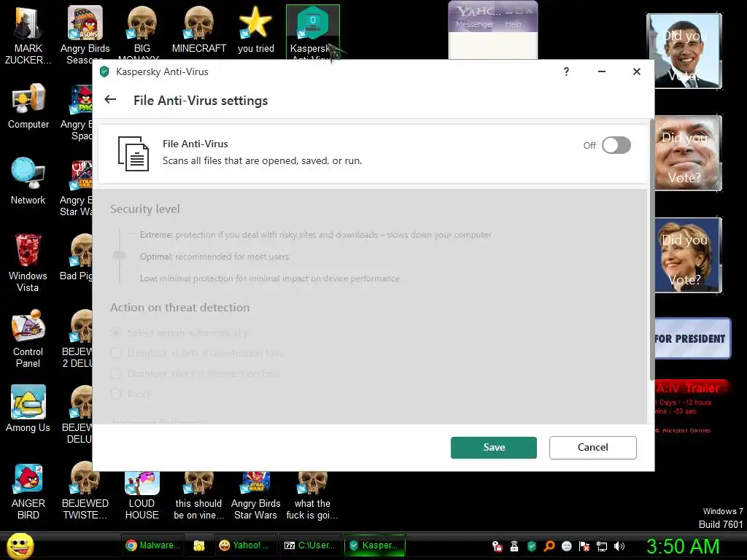Click the network tray icon
Image resolution: width=747 pixels, height=560 pixels.
[602, 546]
